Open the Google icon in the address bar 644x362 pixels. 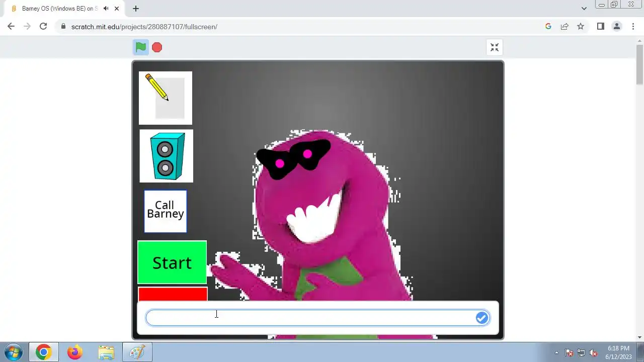pyautogui.click(x=548, y=26)
